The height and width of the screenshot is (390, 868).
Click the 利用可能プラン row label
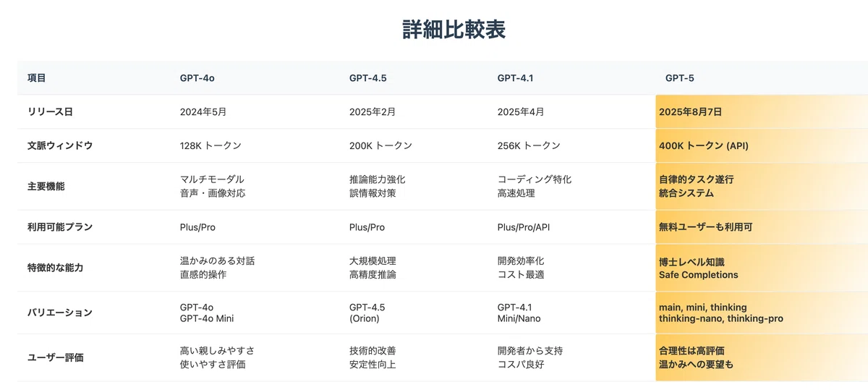pos(60,227)
